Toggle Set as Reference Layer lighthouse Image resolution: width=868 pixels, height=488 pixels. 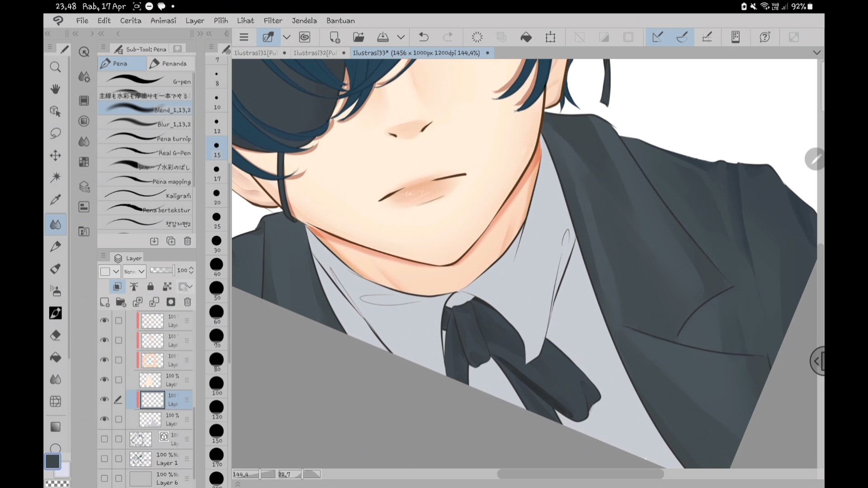[134, 286]
